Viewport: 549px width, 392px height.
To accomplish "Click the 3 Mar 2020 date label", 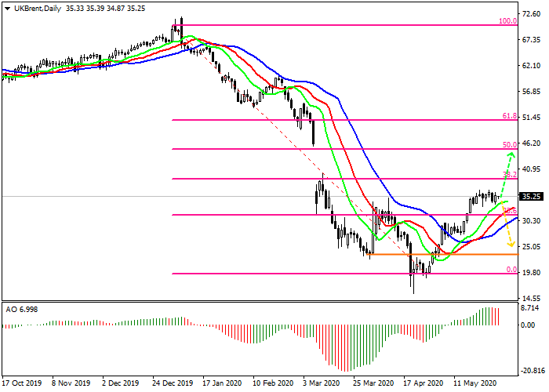I will (323, 384).
